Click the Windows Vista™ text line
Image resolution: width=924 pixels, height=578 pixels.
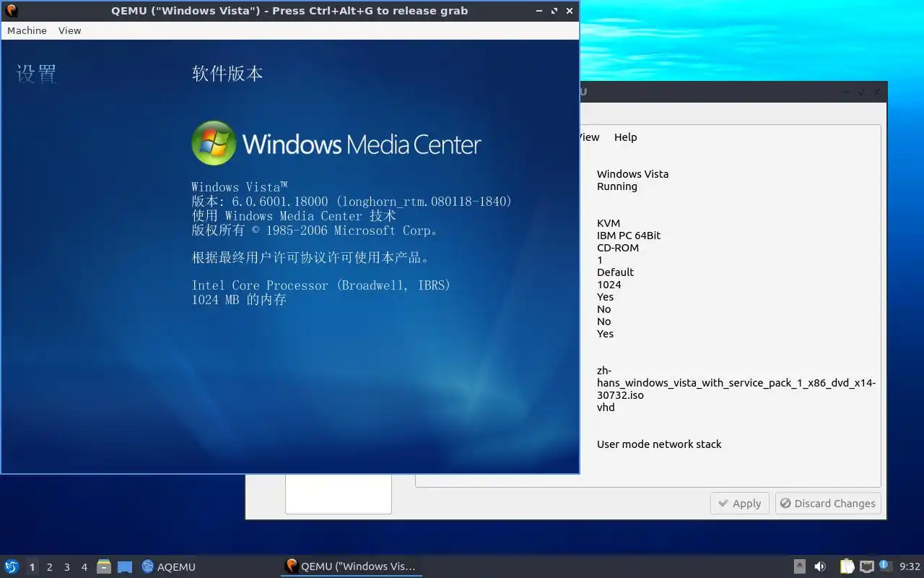point(240,186)
